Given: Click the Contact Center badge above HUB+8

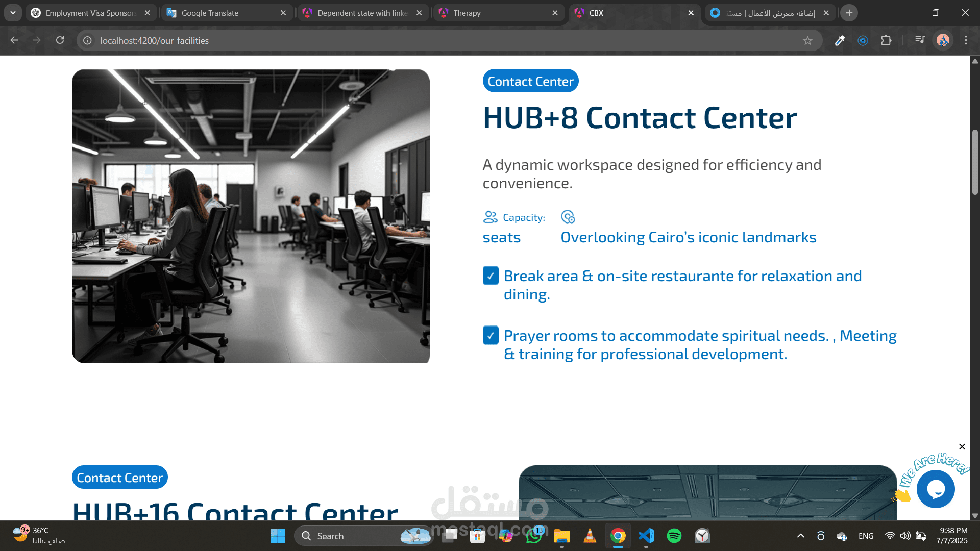Looking at the screenshot, I should pos(531,81).
